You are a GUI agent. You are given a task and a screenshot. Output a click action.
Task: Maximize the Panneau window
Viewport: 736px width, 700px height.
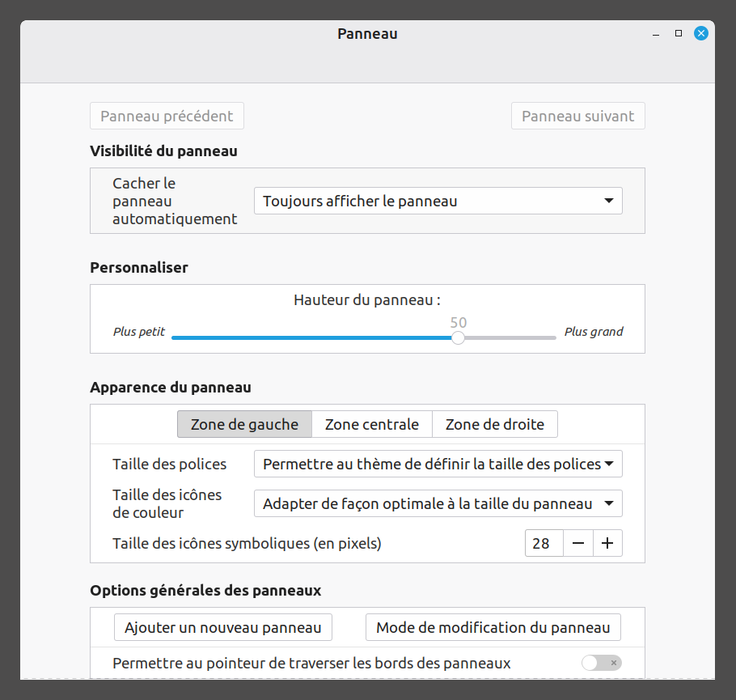tap(679, 33)
